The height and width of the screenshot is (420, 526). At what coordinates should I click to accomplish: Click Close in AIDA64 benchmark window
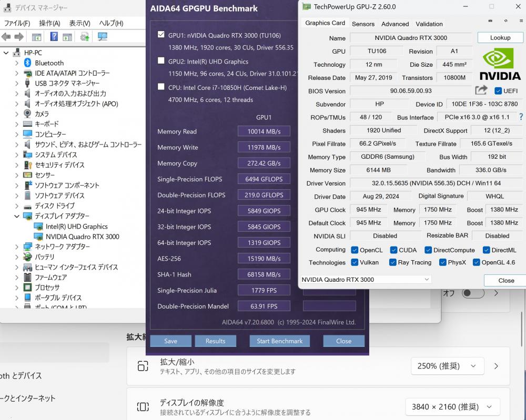point(344,341)
